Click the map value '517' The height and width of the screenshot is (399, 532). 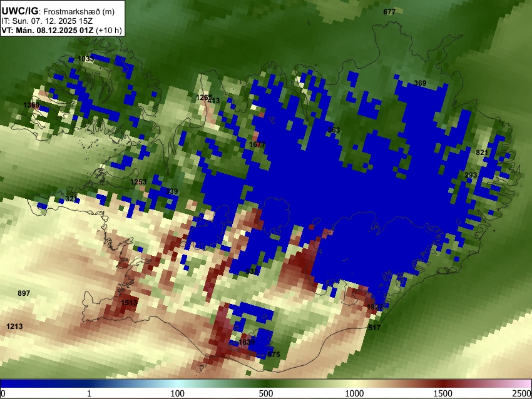coord(374,328)
